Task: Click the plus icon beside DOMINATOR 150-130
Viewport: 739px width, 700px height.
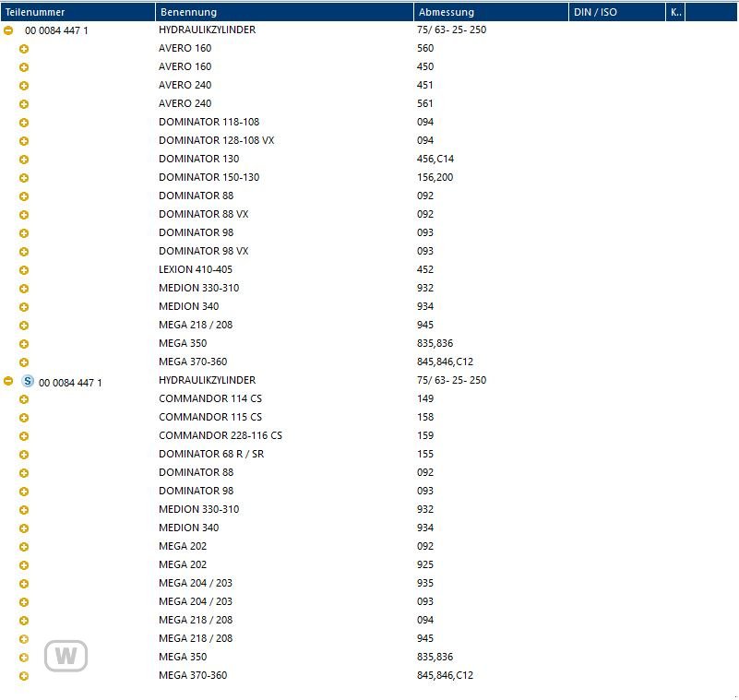Action: (24, 178)
